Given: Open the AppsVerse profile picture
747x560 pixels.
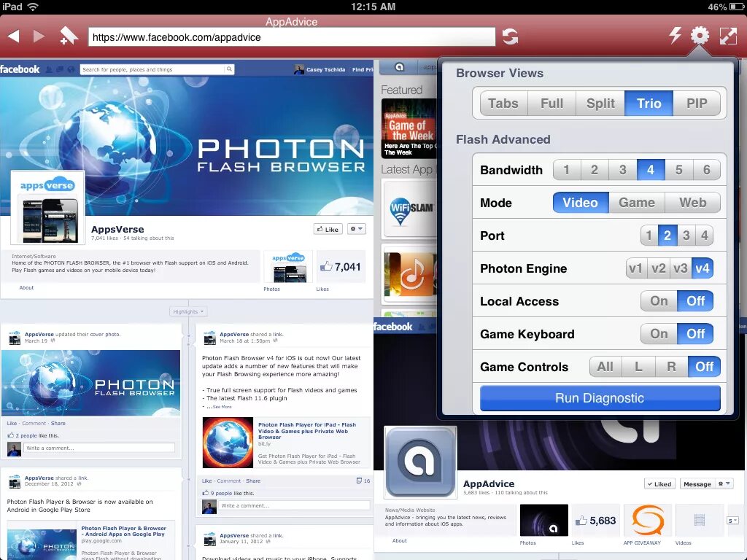Looking at the screenshot, I should click(47, 208).
